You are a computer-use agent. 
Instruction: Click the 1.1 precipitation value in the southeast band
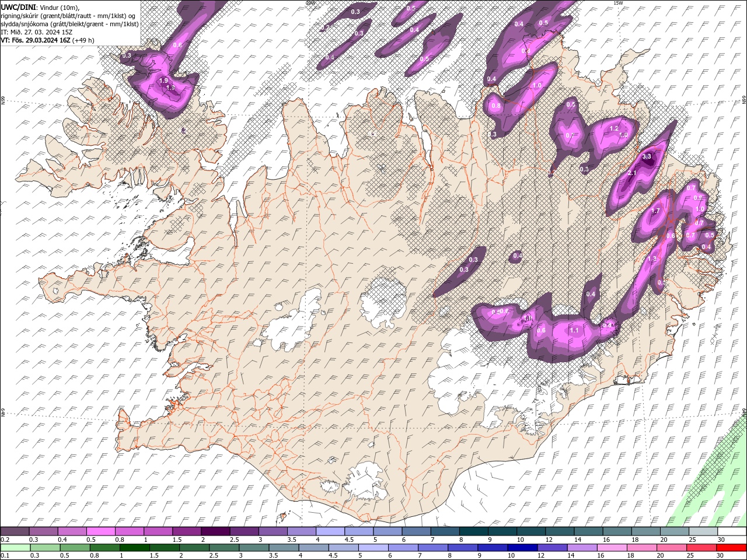[x=574, y=330]
